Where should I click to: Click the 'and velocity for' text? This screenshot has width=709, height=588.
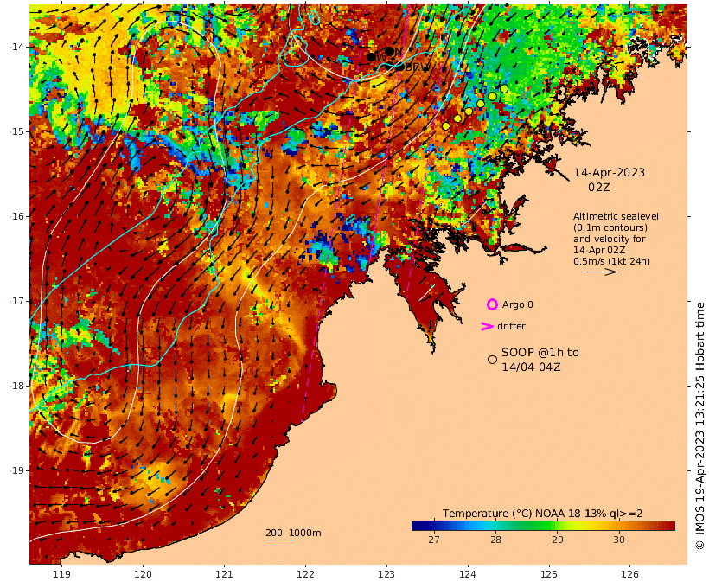click(610, 239)
